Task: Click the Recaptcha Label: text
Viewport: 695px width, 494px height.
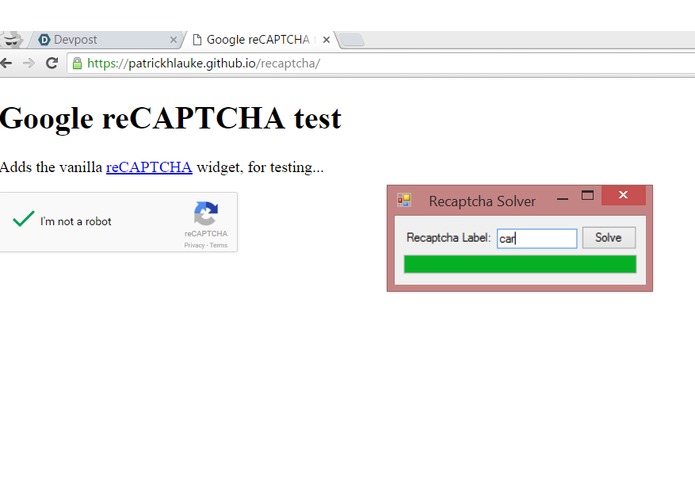Action: point(449,238)
